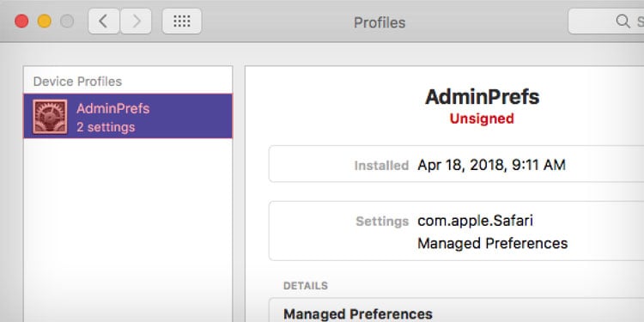Image resolution: width=644 pixels, height=322 pixels.
Task: Go forward with the right chevron button
Action: point(136,21)
